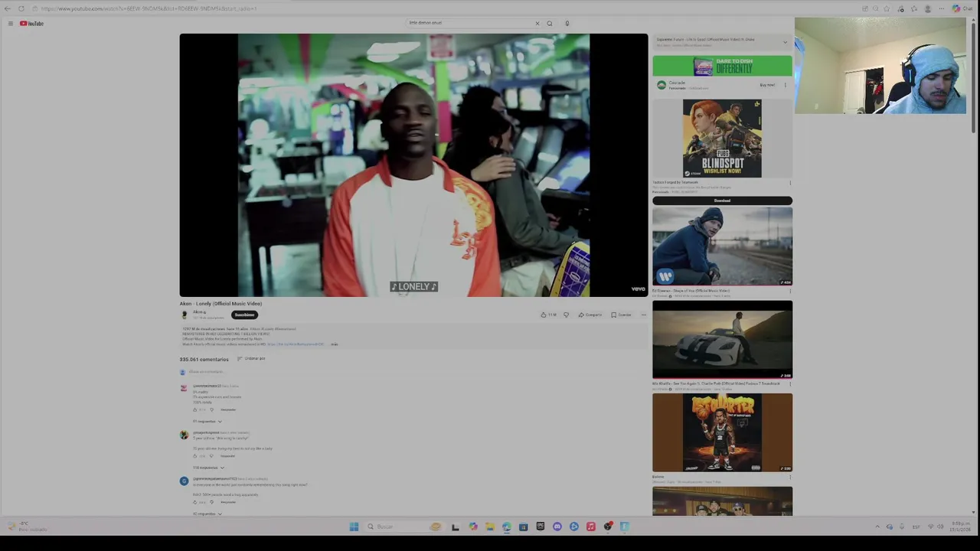Open Discord from the taskbar
Screen dimensions: 980x551
point(557,527)
